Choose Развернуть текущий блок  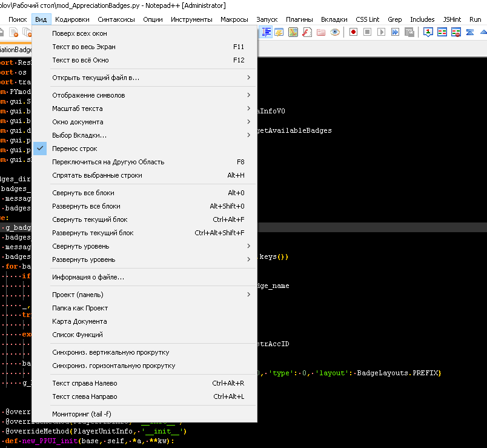144,233
